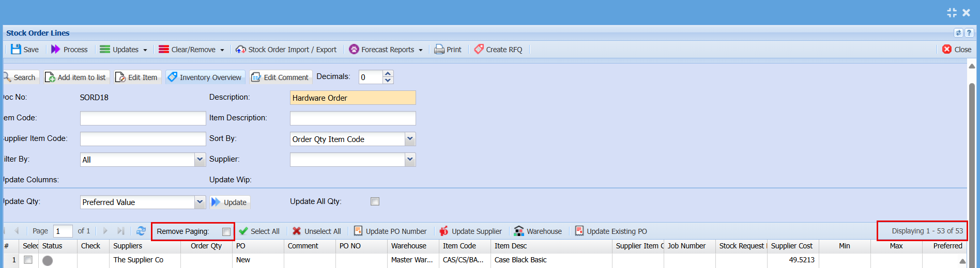Click the panel refresh tool icon
Screen dimensions: 980x268
[x=958, y=33]
